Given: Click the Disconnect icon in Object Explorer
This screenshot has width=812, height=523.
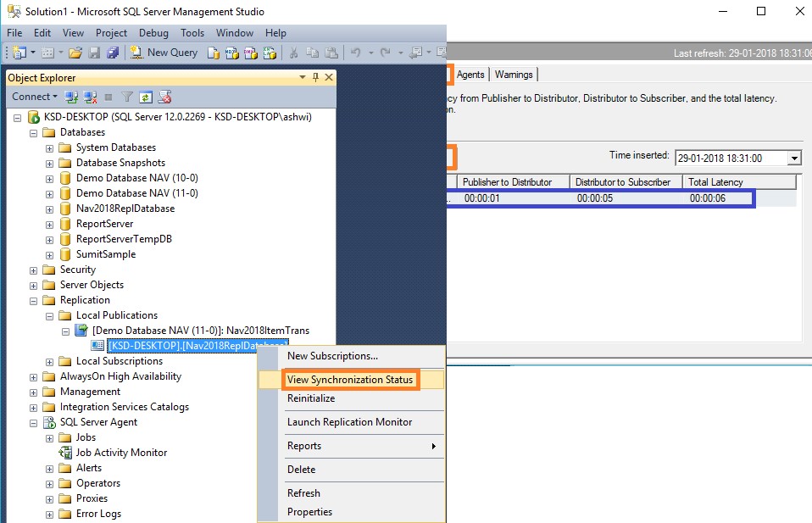Looking at the screenshot, I should [91, 97].
